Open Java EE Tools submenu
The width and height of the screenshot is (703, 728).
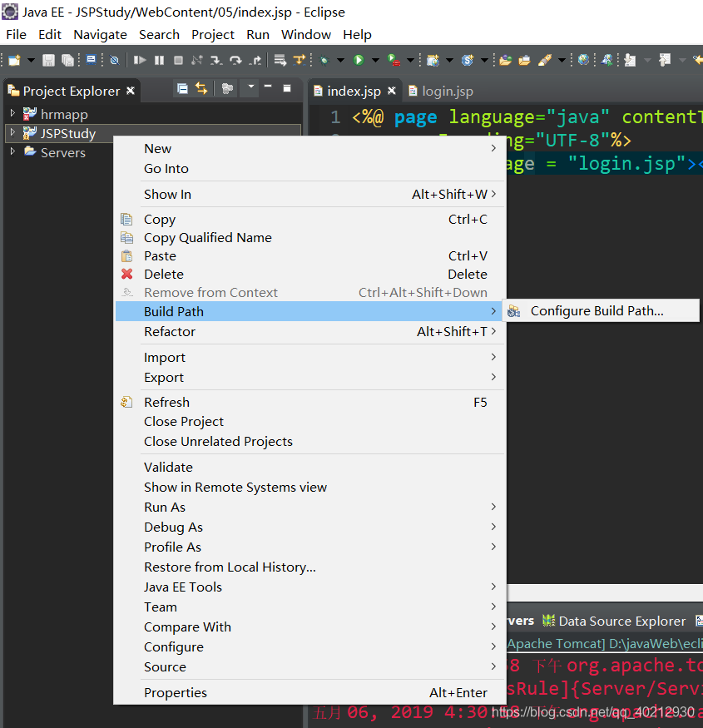click(x=310, y=587)
